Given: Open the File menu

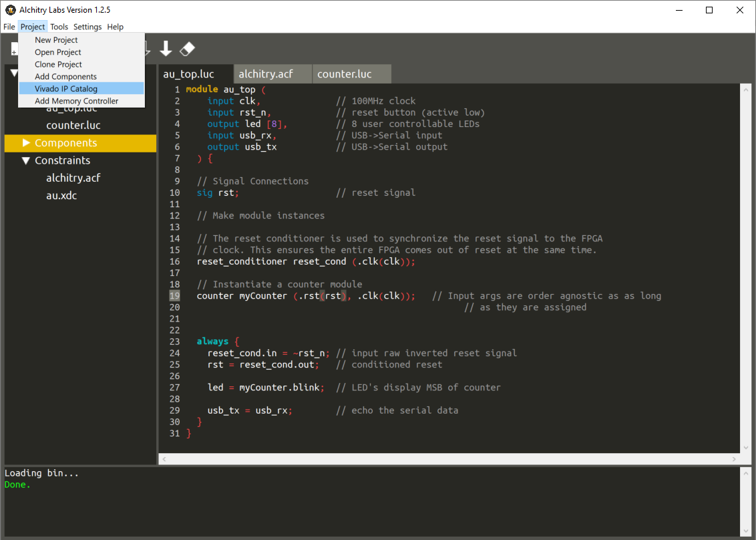Looking at the screenshot, I should pos(9,27).
